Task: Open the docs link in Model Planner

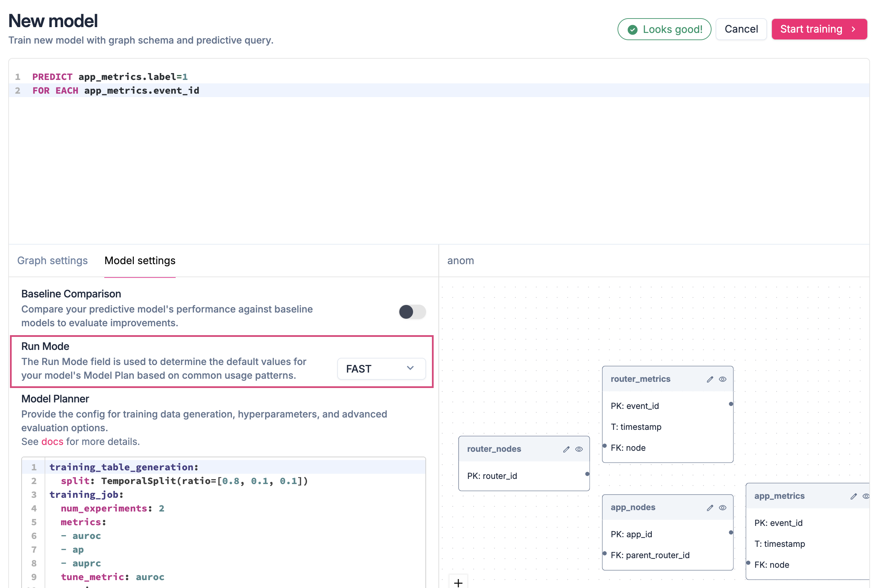Action: click(x=52, y=442)
